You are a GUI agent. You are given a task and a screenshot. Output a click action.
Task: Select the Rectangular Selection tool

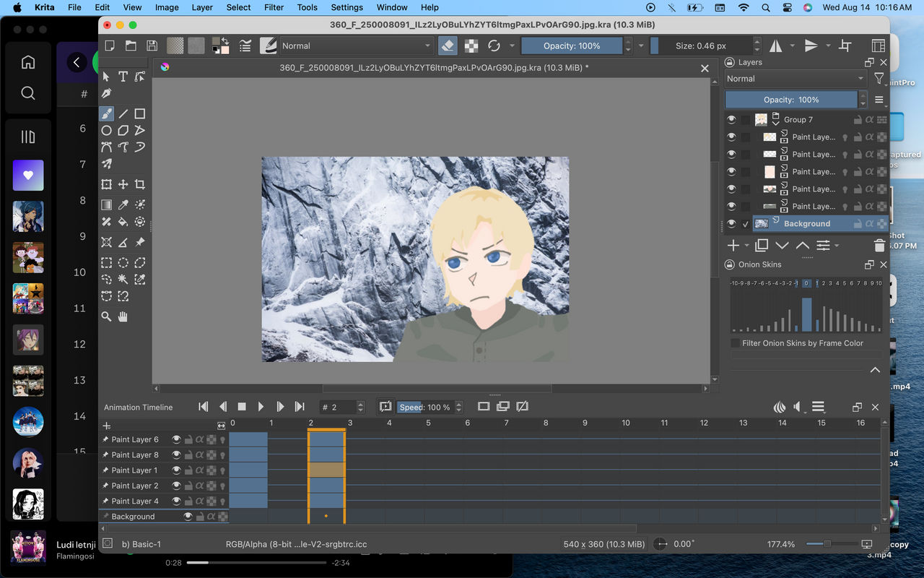pos(106,262)
